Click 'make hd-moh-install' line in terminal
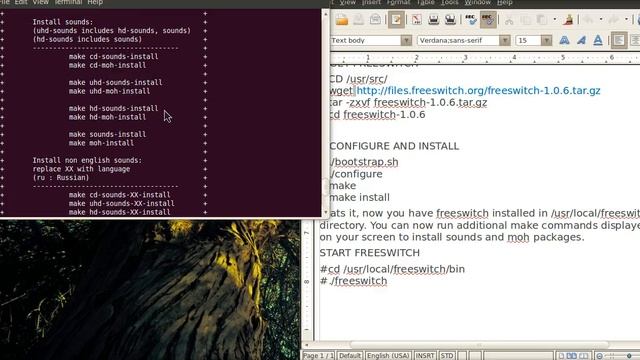This screenshot has width=640, height=360. click(107, 117)
